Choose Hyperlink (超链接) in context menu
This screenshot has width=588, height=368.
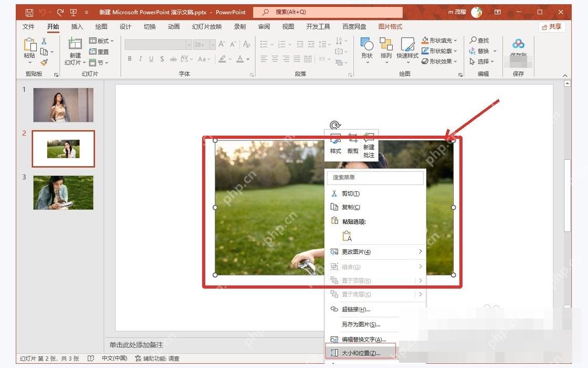(x=375, y=310)
